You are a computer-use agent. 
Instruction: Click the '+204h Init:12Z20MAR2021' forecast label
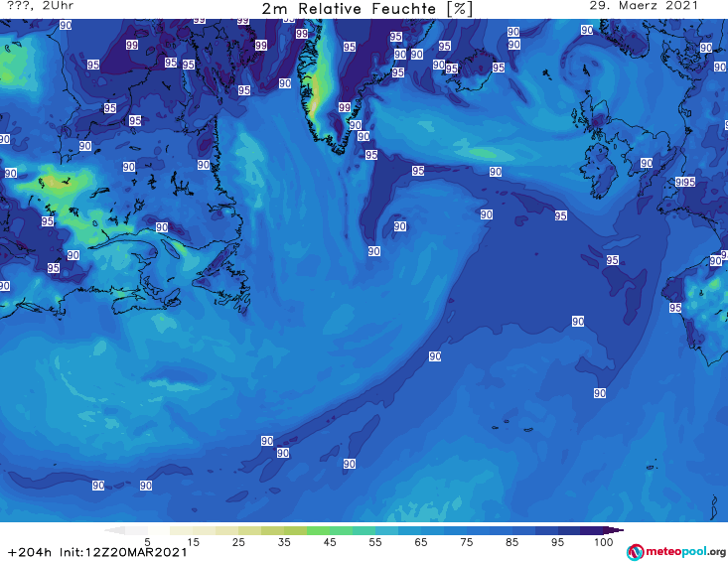click(97, 552)
